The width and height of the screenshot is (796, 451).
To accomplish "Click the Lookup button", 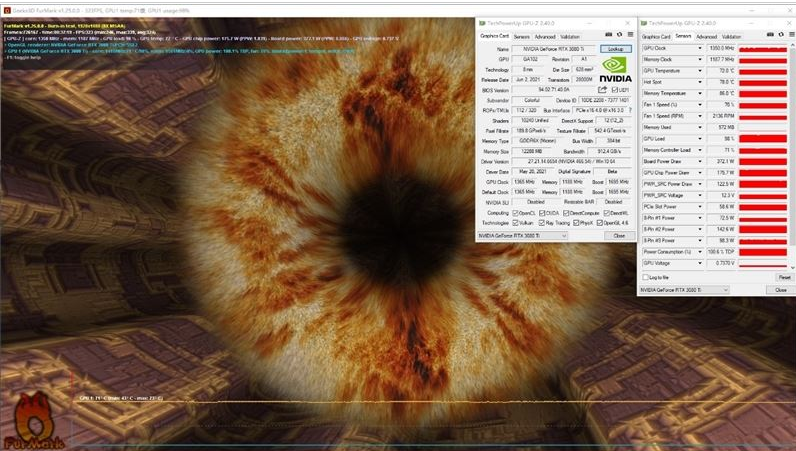I will pos(616,48).
